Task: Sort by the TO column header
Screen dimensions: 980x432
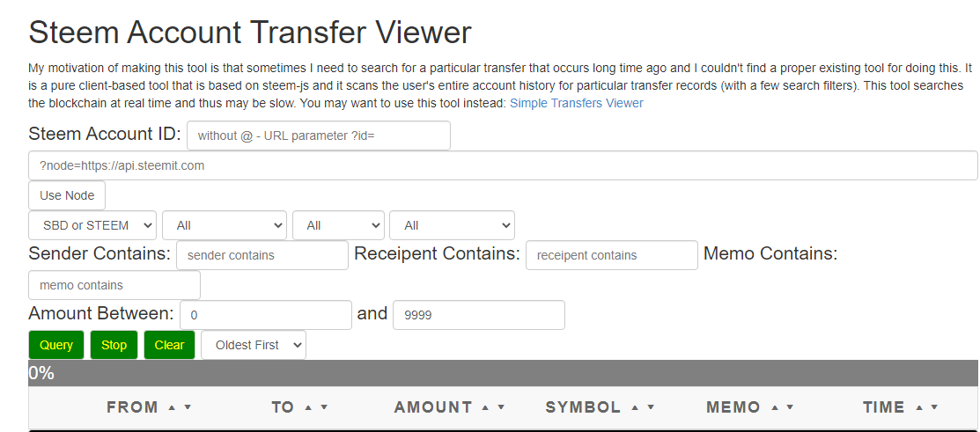Action: pyautogui.click(x=283, y=407)
